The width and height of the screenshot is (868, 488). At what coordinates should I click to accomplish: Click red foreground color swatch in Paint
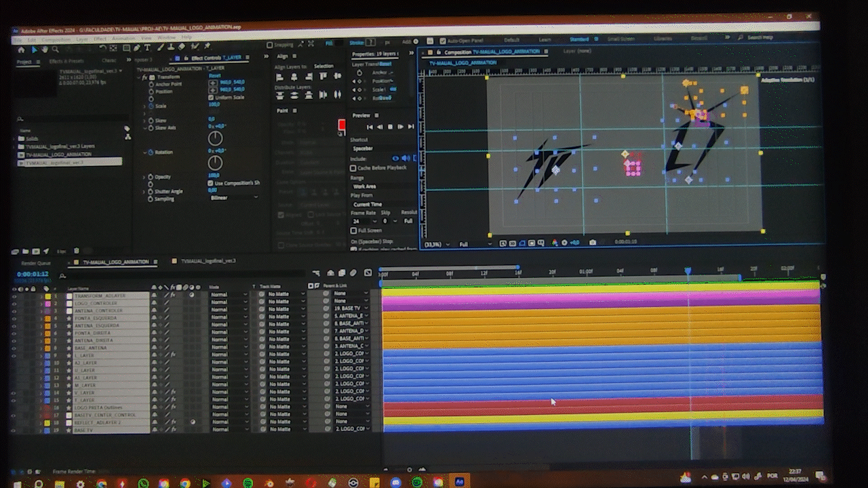pos(342,124)
